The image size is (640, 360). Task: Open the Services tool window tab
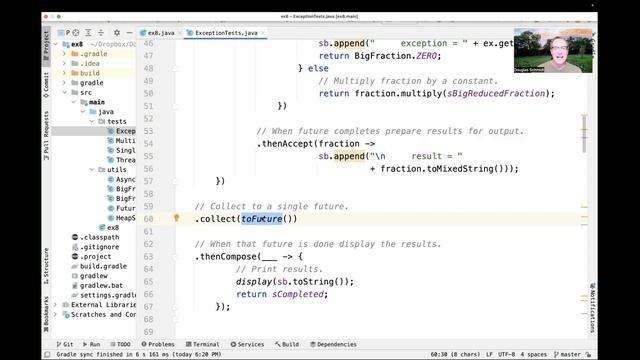(x=247, y=344)
